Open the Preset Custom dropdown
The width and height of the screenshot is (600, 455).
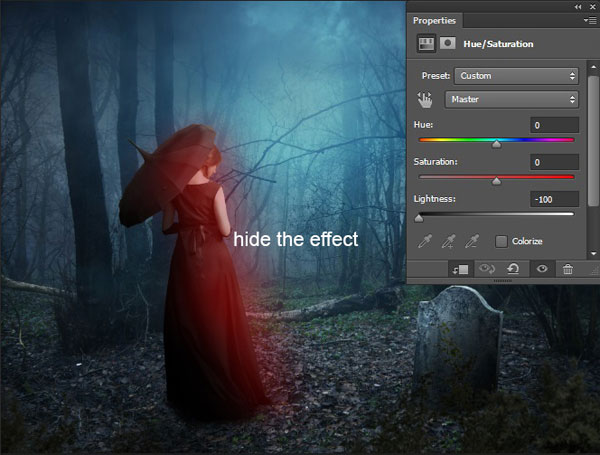(x=516, y=76)
